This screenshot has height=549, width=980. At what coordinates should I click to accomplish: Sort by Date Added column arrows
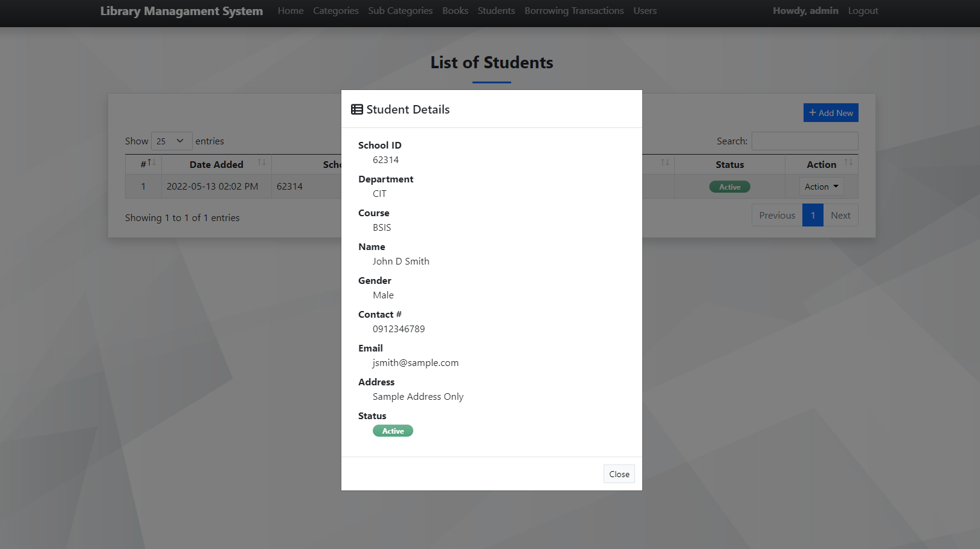pos(262,162)
